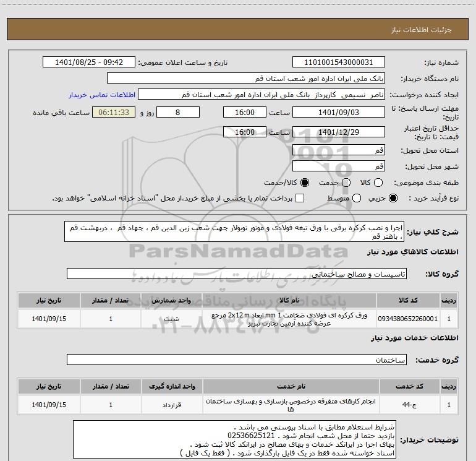Viewport: 476px width, 461px height.
Task: Click delivery province field قم
Action: (339, 150)
